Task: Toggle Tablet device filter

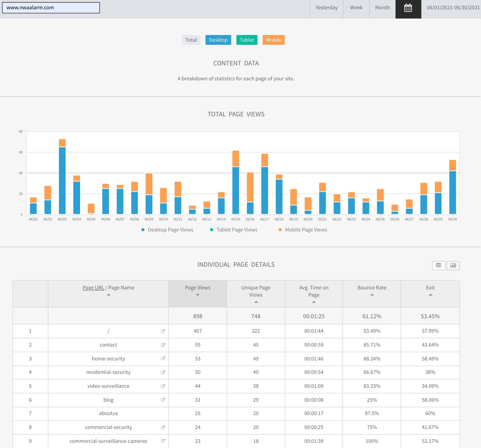Action: pos(247,40)
